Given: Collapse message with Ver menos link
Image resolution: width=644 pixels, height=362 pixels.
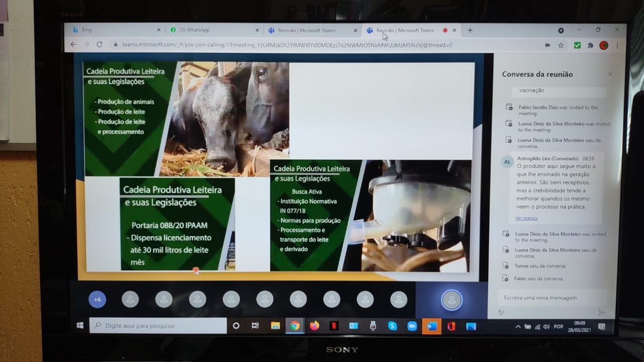Looking at the screenshot, I should (526, 218).
